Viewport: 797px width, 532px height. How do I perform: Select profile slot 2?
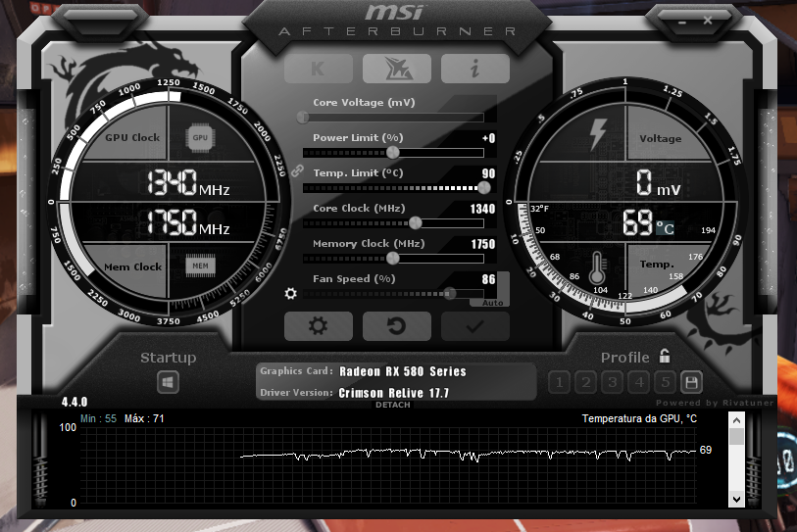[x=585, y=383]
